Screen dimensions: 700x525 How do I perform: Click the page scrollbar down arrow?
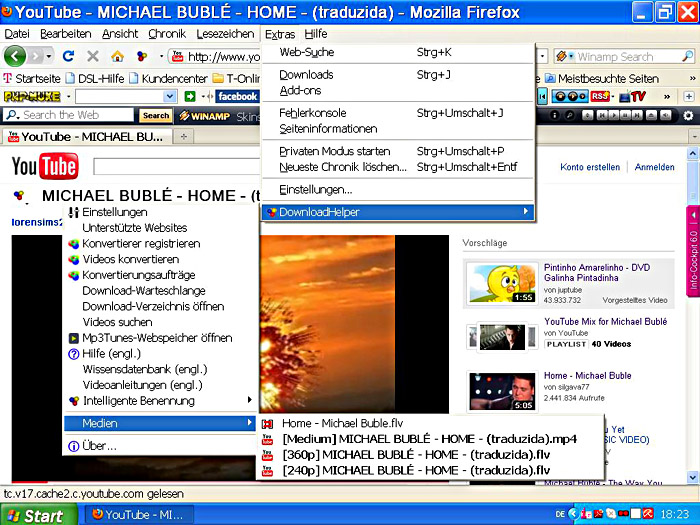[x=692, y=477]
